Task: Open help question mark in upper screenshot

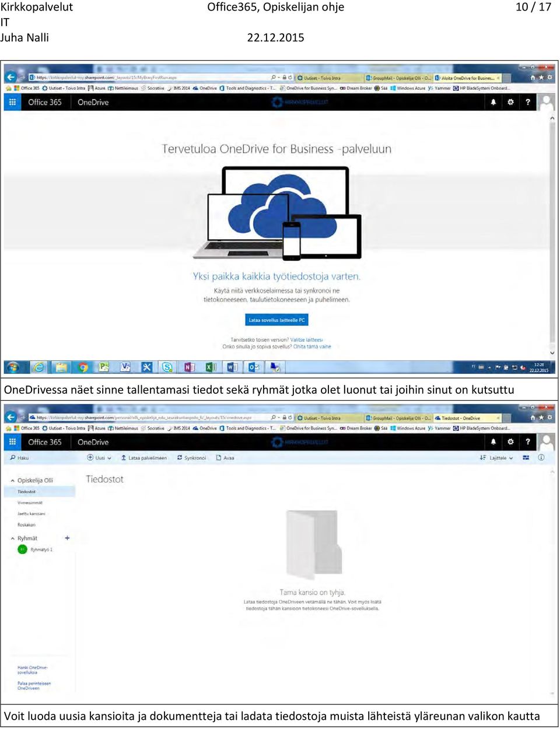Action: point(528,102)
